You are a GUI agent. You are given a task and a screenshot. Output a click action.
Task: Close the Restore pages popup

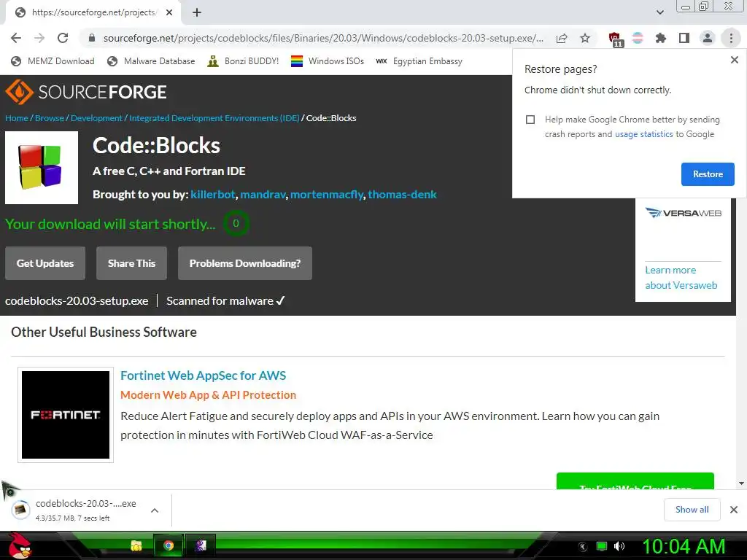pyautogui.click(x=734, y=60)
